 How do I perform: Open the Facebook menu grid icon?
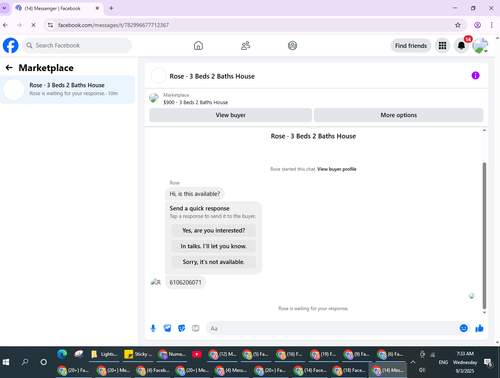(442, 45)
